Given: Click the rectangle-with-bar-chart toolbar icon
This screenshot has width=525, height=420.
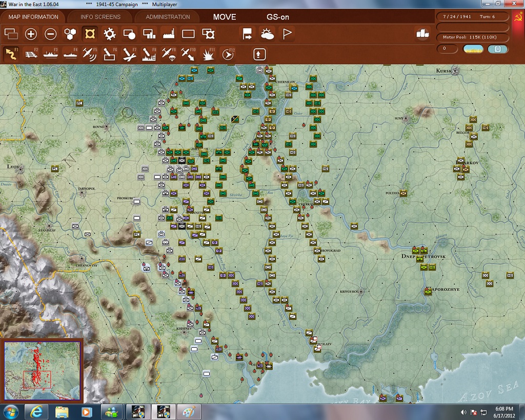Looking at the screenshot, I should (149, 34).
